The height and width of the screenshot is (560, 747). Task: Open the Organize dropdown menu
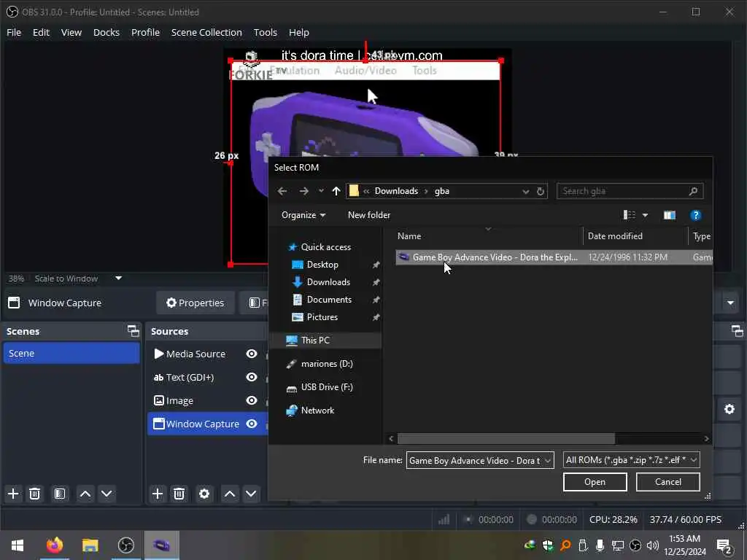pos(303,215)
